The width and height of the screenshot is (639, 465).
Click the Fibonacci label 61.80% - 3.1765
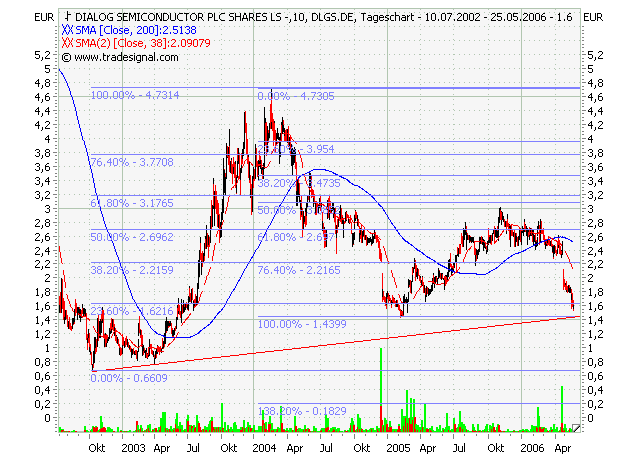click(x=132, y=203)
